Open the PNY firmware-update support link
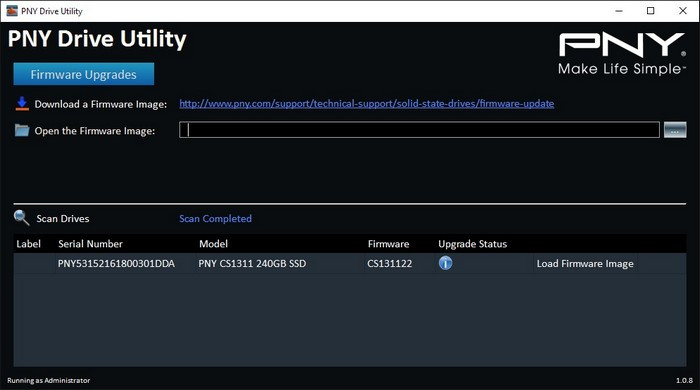This screenshot has height=390, width=700. (367, 104)
